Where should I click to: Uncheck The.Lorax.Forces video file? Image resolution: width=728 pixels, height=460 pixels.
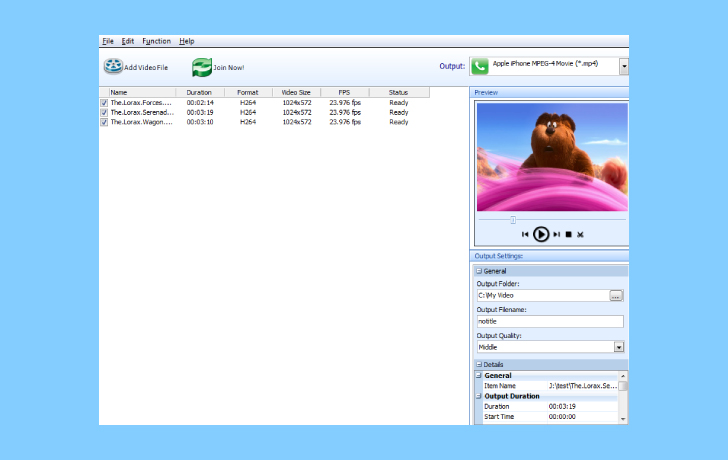click(x=104, y=103)
